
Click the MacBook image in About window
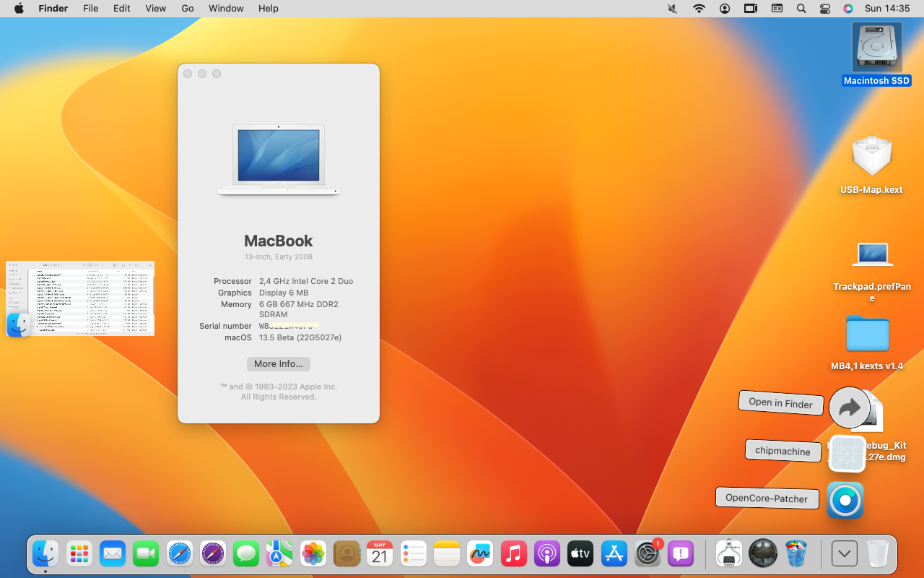[x=279, y=160]
